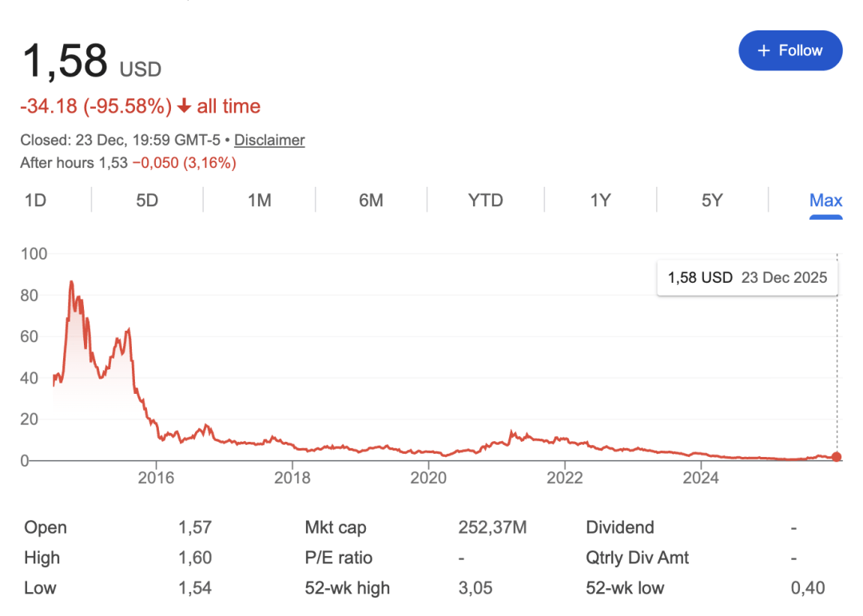Switch to the 5D range tab
This screenshot has width=863, height=616.
[147, 200]
